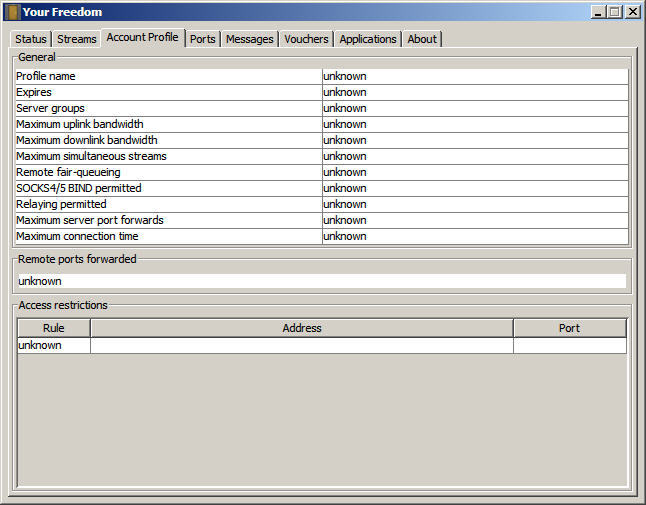The width and height of the screenshot is (646, 505).
Task: Open the Applications tab
Action: (368, 39)
